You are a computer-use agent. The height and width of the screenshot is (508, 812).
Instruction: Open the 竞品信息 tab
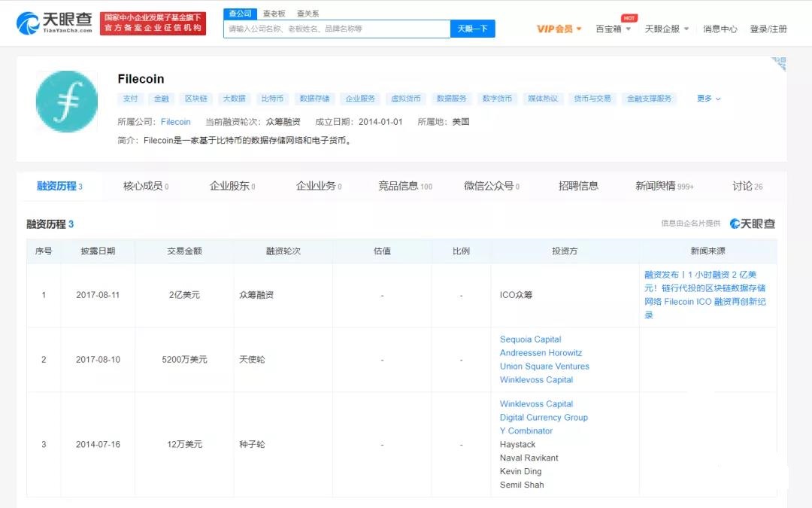pos(405,186)
